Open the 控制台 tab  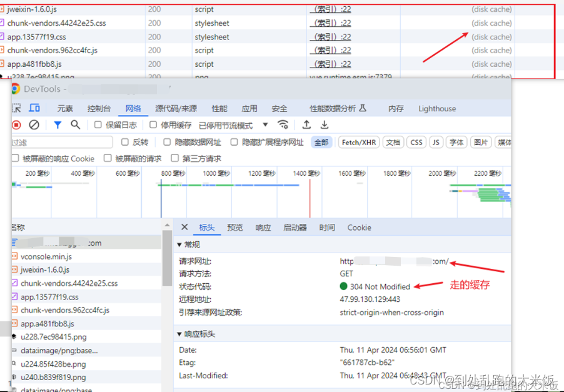99,109
